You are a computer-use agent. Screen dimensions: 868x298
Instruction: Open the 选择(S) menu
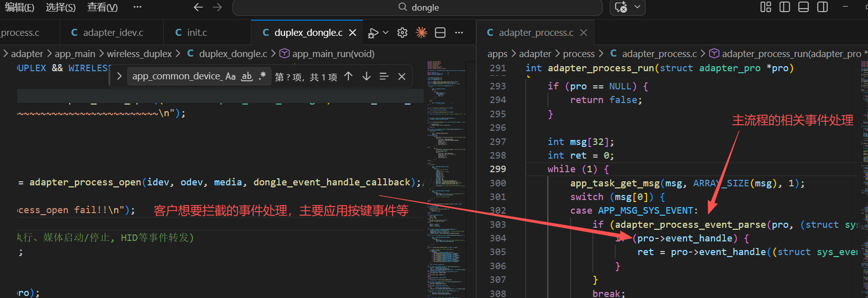pos(61,7)
